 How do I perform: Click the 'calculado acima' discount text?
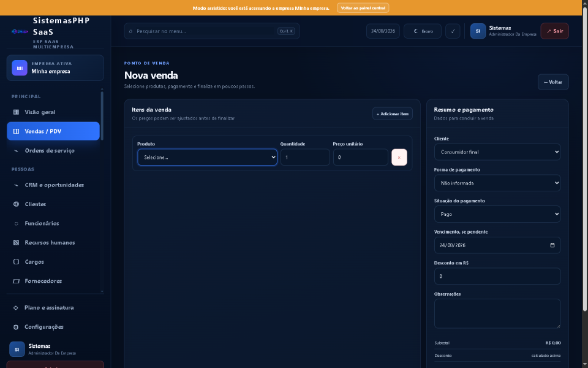point(546,356)
